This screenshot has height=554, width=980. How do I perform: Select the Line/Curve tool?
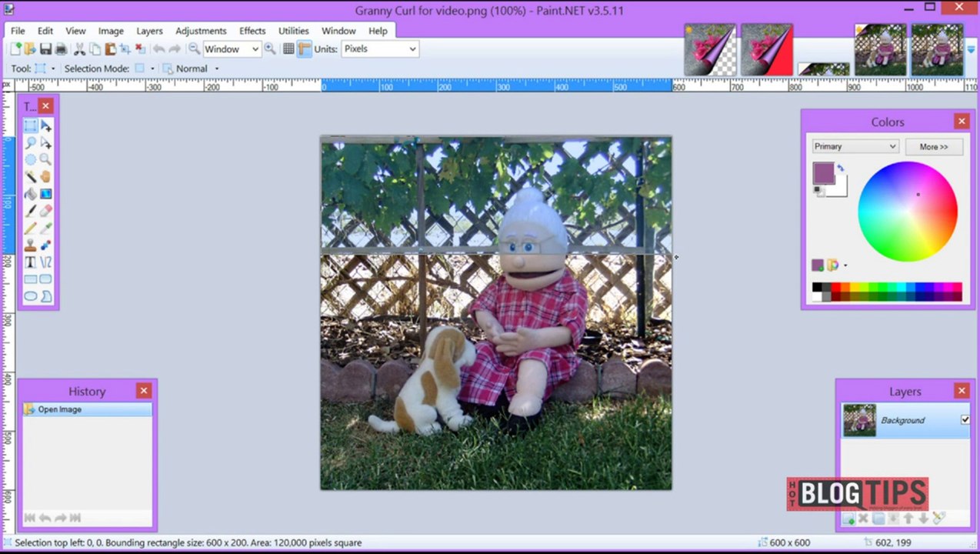46,262
